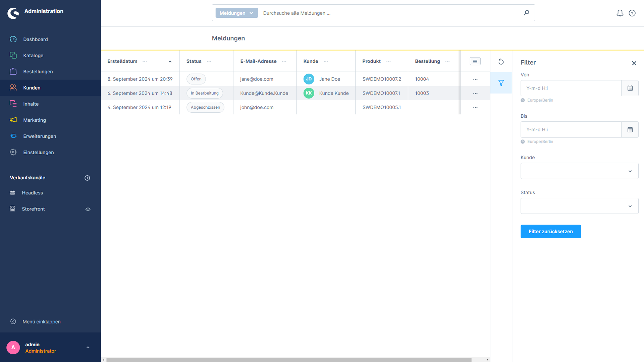The height and width of the screenshot is (362, 644).
Task: Click the Offen status badge
Action: point(196,79)
